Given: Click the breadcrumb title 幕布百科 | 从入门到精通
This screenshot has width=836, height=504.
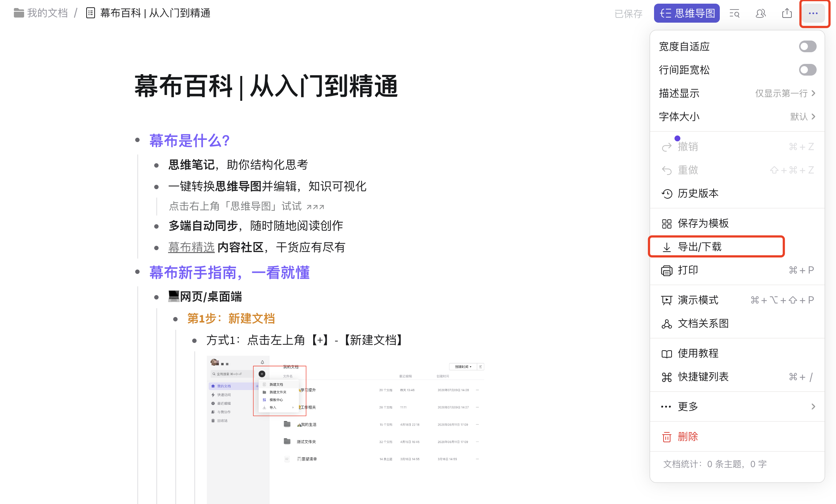Looking at the screenshot, I should 155,13.
